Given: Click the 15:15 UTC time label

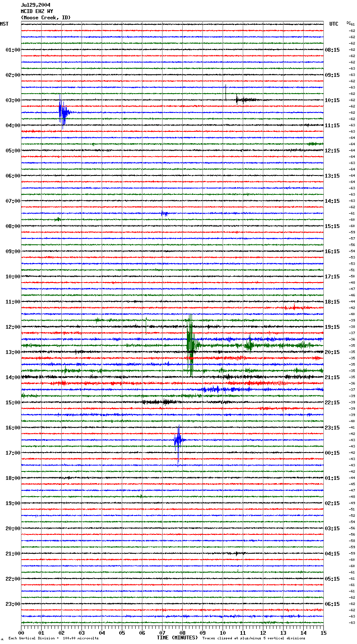Looking at the screenshot, I should click(332, 226).
